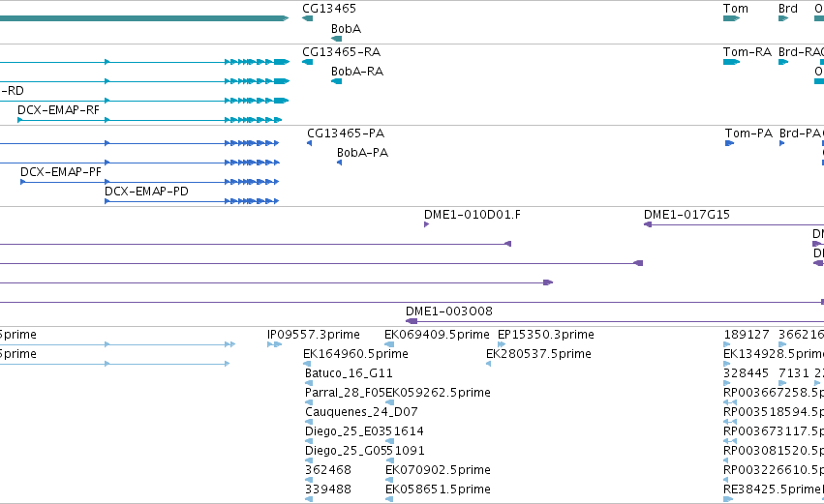824x504 pixels.
Task: Open the RP003518594 EST label
Action: coord(774,412)
